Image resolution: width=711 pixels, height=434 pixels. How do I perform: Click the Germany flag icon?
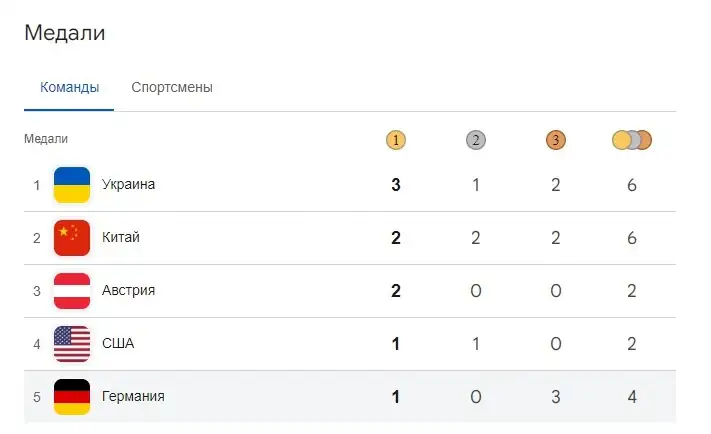coord(72,397)
